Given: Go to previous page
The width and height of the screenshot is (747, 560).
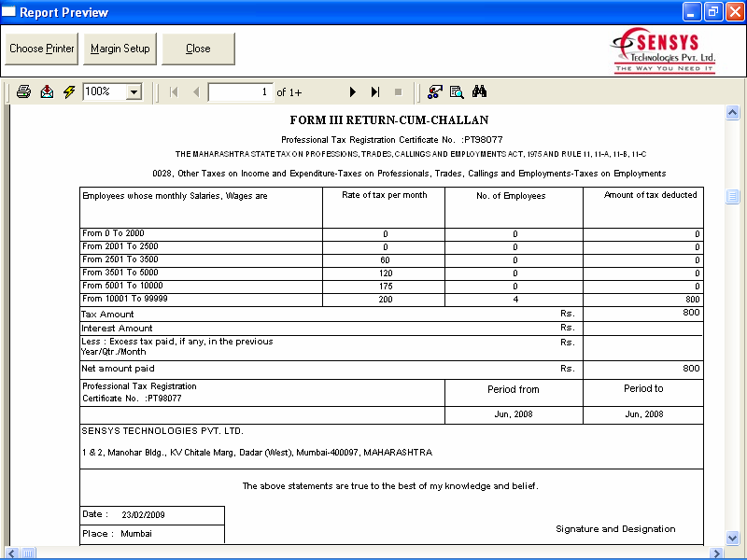Looking at the screenshot, I should (196, 91).
